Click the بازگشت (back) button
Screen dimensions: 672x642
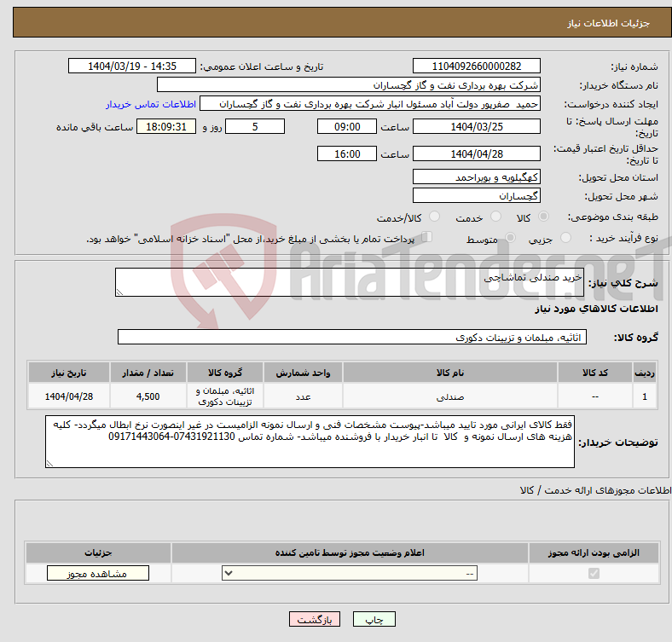click(x=315, y=619)
